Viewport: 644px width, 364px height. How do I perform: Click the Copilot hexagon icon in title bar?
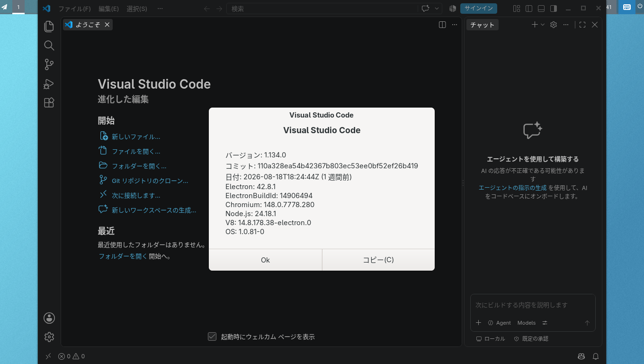click(453, 9)
